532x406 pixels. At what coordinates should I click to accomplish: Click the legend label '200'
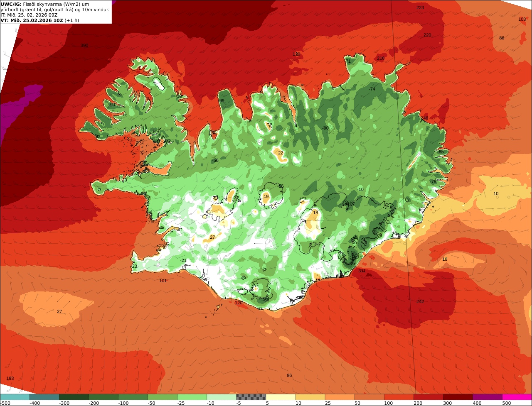point(418,403)
